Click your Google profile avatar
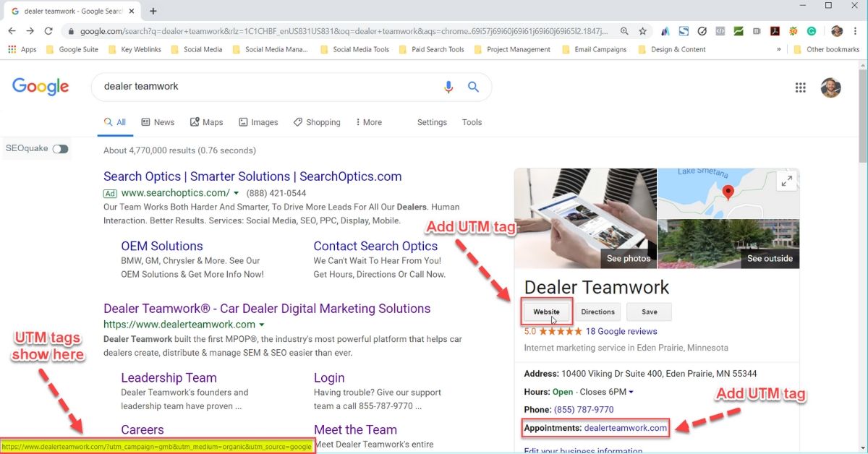 (x=830, y=87)
